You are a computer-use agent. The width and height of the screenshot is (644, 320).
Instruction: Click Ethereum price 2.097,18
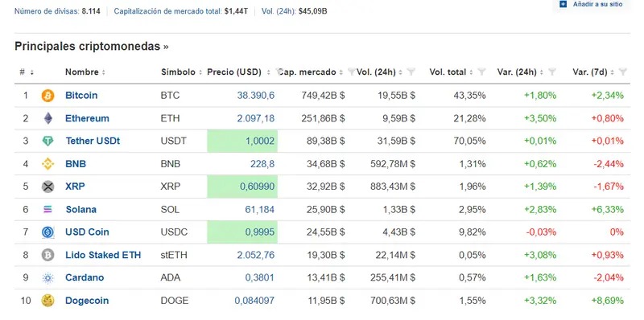pyautogui.click(x=255, y=118)
